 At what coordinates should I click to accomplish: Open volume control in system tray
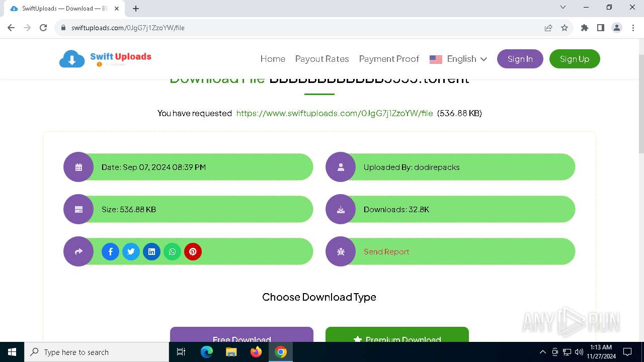coord(579,352)
